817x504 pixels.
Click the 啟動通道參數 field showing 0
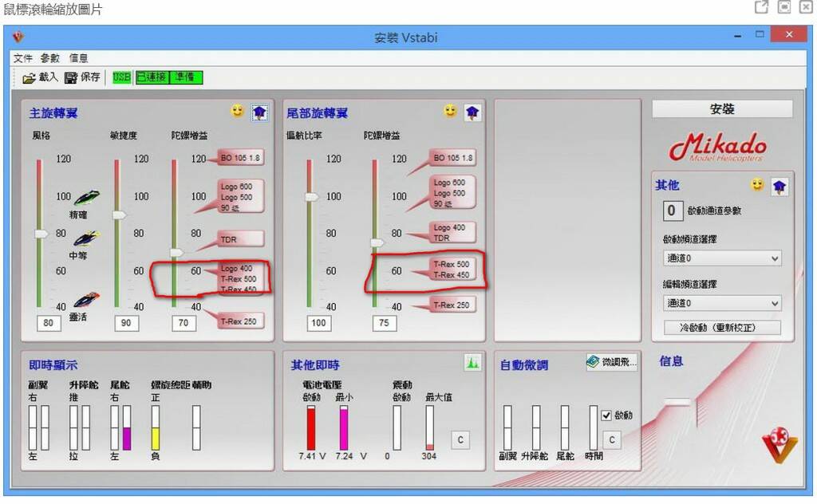coord(672,211)
